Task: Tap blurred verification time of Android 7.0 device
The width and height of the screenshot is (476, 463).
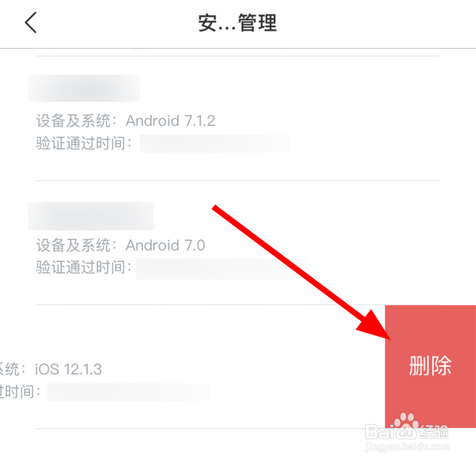Action: click(221, 269)
